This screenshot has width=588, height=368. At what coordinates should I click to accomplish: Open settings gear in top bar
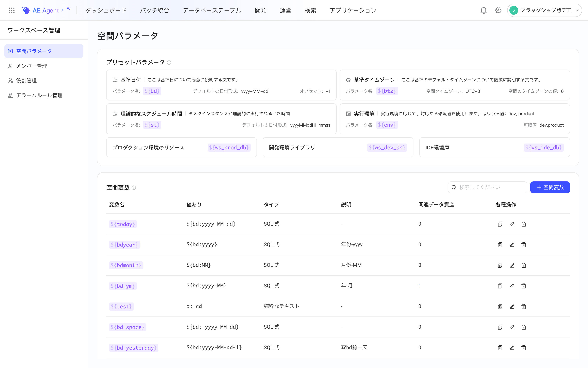point(498,10)
